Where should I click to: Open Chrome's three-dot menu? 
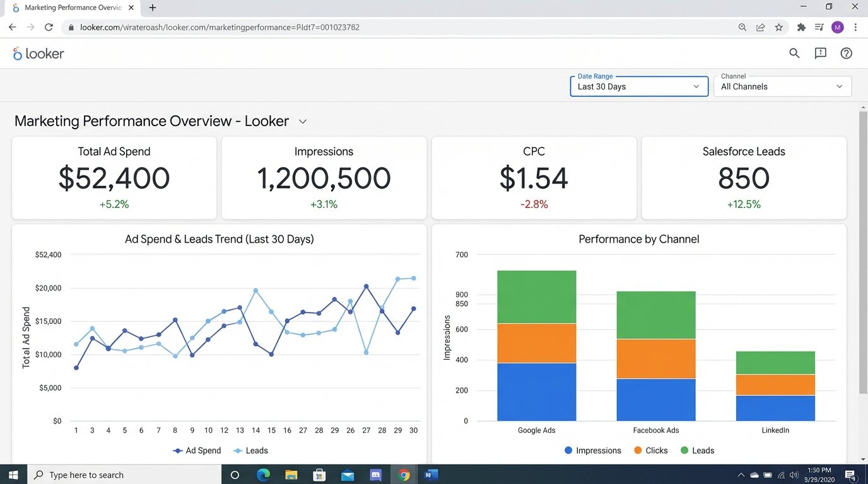pyautogui.click(x=856, y=27)
